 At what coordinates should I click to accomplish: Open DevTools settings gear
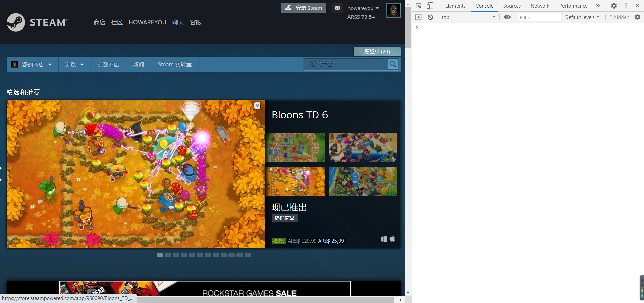614,6
